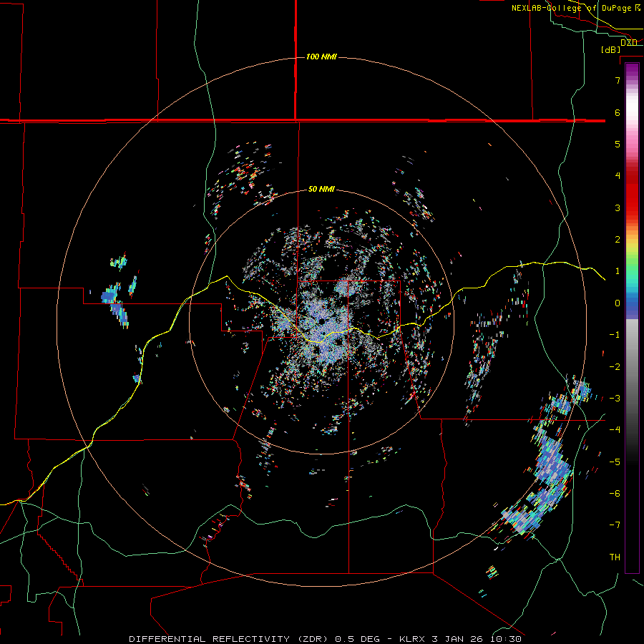This screenshot has height=644, width=644.
Task: Click the "-7" value on the color scale
Action: pyautogui.click(x=615, y=525)
